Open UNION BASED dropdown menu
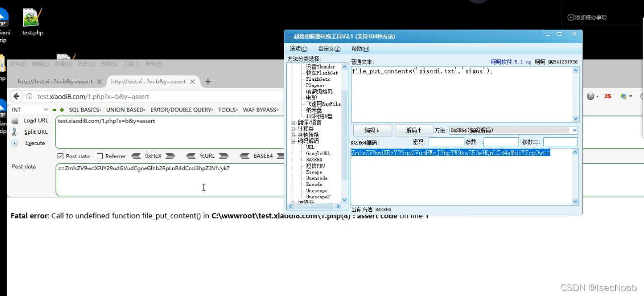This screenshot has width=644, height=296. point(126,110)
